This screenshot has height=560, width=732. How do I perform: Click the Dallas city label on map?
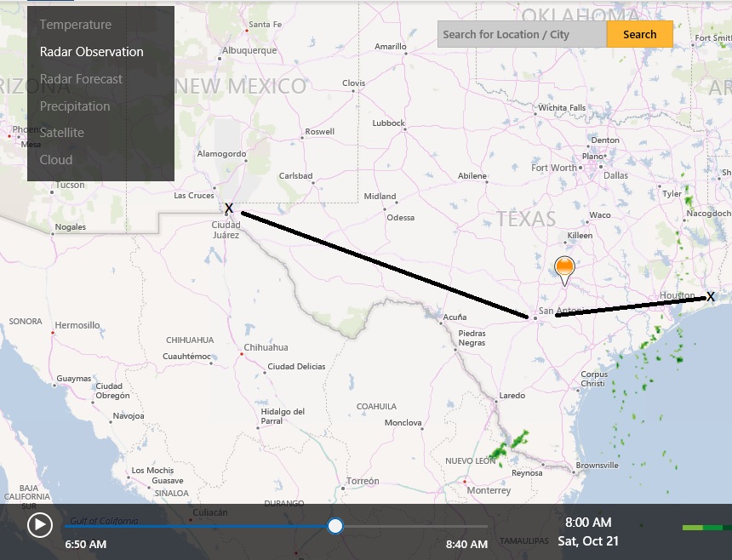click(x=615, y=175)
